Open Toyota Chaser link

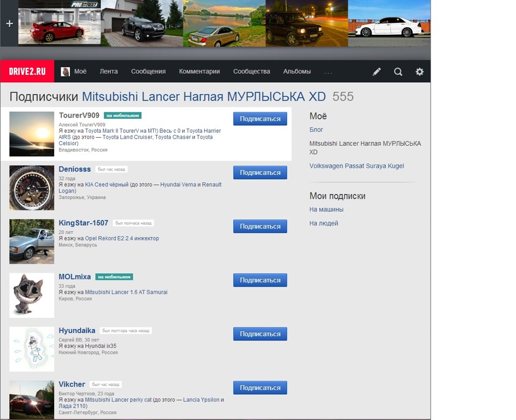[173, 137]
